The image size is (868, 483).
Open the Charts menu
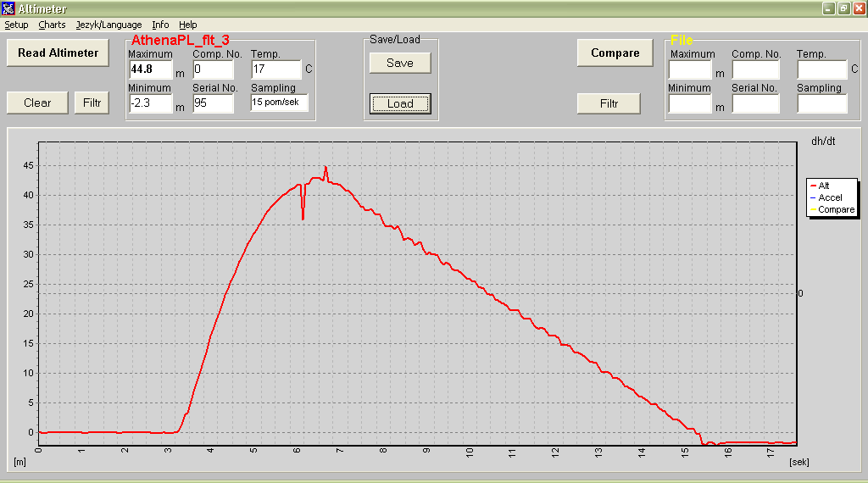[52, 25]
